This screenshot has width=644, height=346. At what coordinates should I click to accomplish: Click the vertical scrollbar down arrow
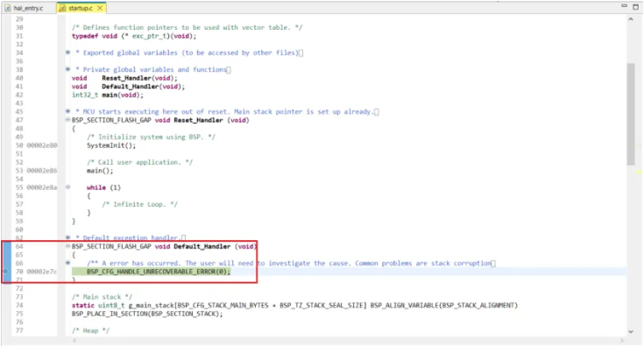(631, 332)
